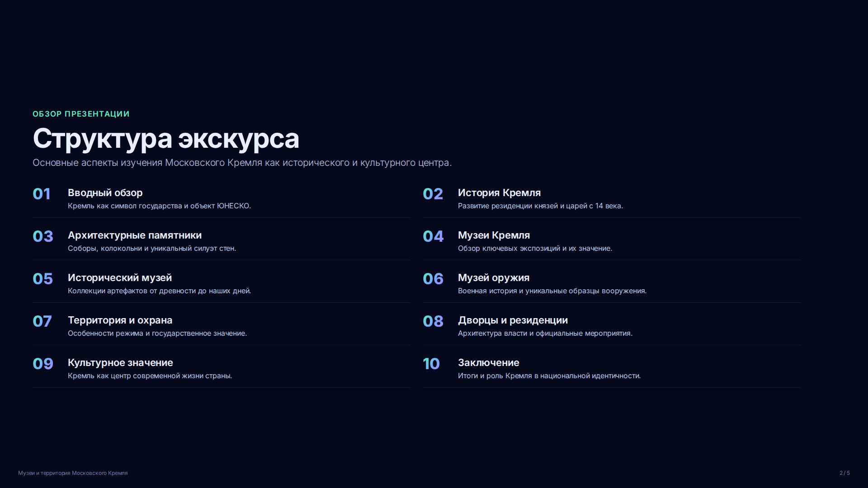Click 'Военная история и уникальные образцы вооружения.'
This screenshot has width=868, height=488.
[x=552, y=291]
